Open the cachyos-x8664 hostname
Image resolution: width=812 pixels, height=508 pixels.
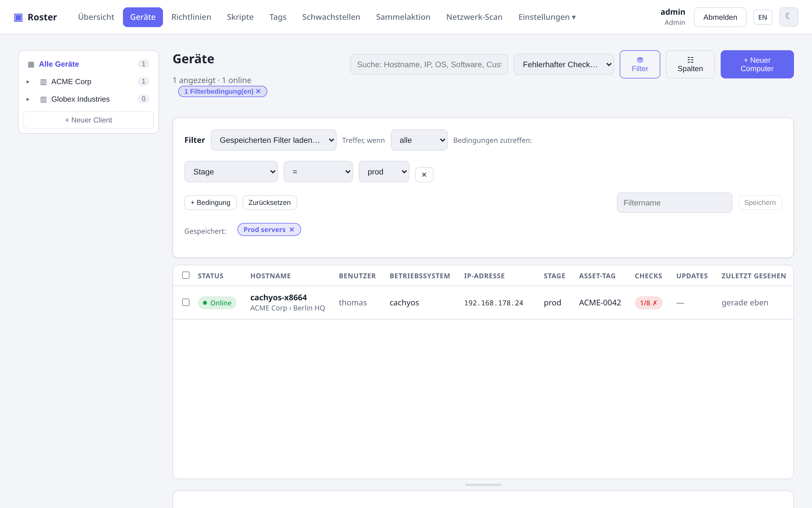pyautogui.click(x=278, y=297)
